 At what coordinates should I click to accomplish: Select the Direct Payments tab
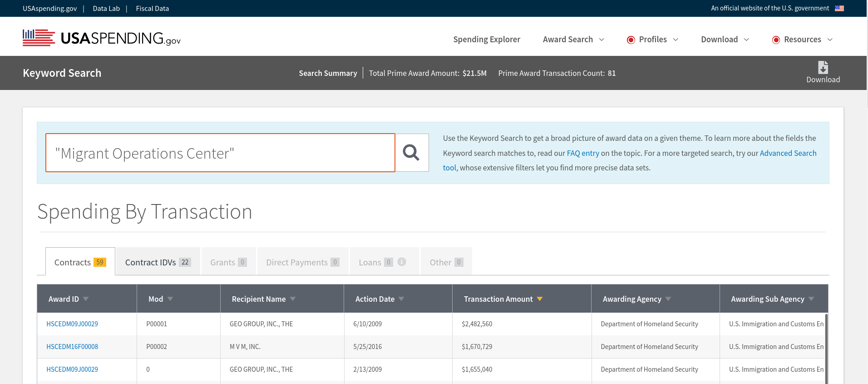tap(303, 261)
